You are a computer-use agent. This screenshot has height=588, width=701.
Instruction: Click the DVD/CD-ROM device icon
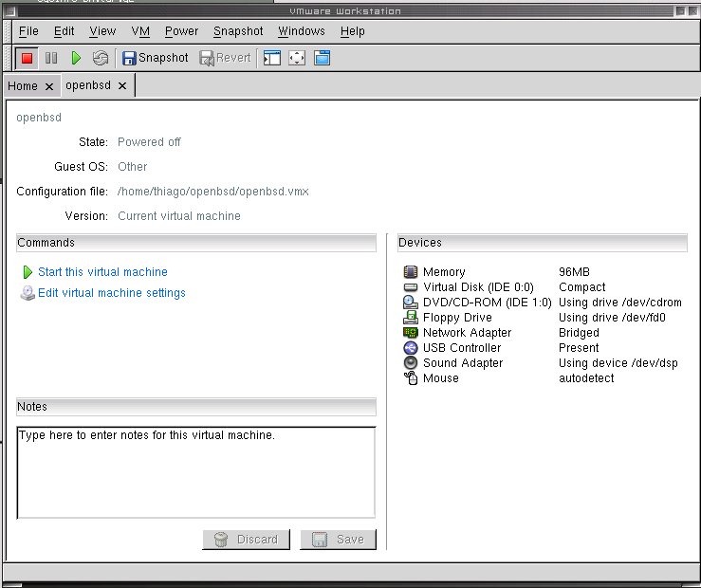(411, 302)
